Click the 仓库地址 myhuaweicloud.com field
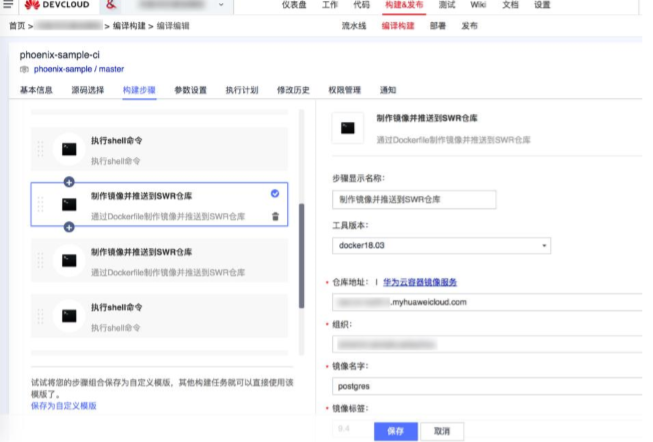The width and height of the screenshot is (653, 442). point(487,302)
